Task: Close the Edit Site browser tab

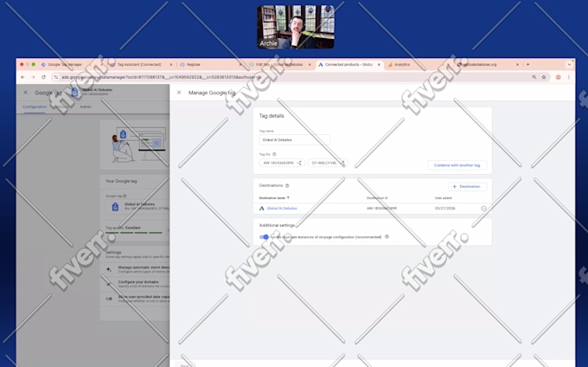Action: point(310,65)
